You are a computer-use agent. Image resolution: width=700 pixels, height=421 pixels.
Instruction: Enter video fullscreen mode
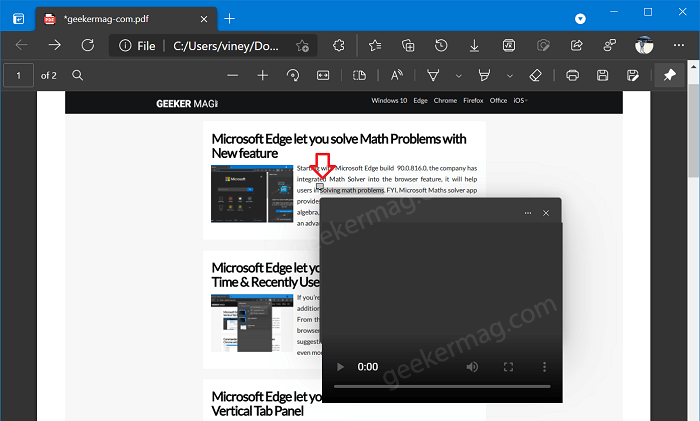coord(508,367)
